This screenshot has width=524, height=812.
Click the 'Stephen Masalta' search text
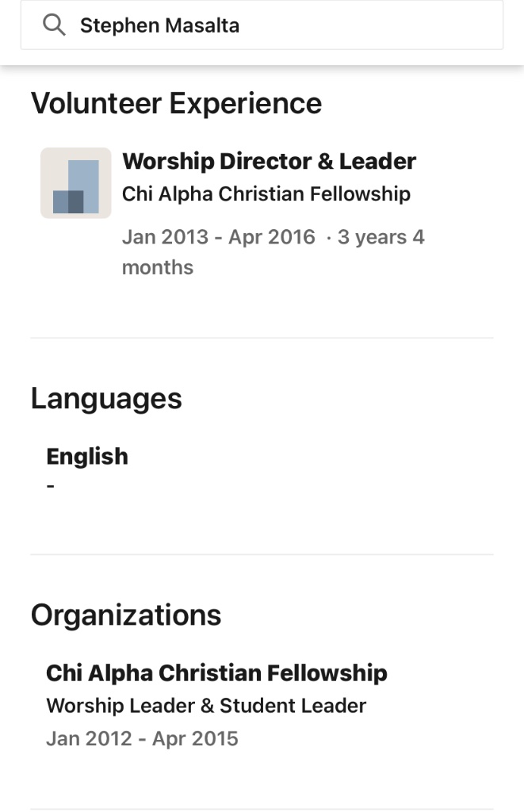point(159,26)
